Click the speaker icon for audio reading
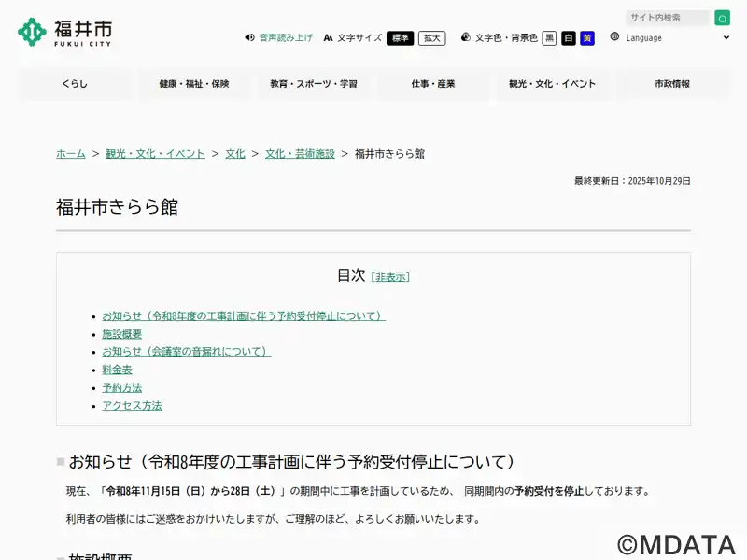Screen dimensions: 747x560 (249, 37)
